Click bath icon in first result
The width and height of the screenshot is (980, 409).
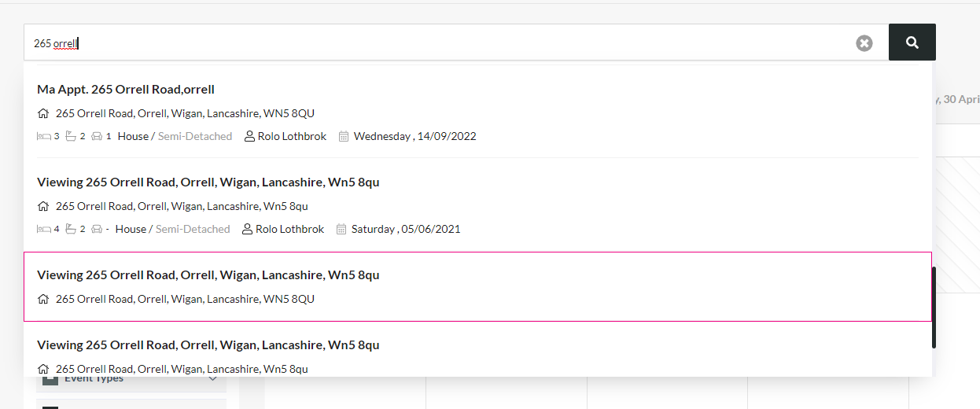pos(71,136)
